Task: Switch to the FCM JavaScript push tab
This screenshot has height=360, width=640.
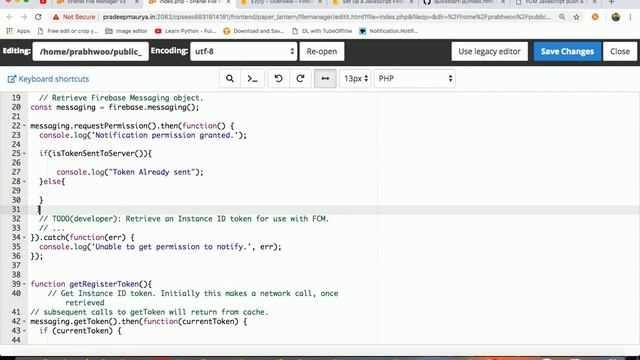Action: click(x=556, y=2)
